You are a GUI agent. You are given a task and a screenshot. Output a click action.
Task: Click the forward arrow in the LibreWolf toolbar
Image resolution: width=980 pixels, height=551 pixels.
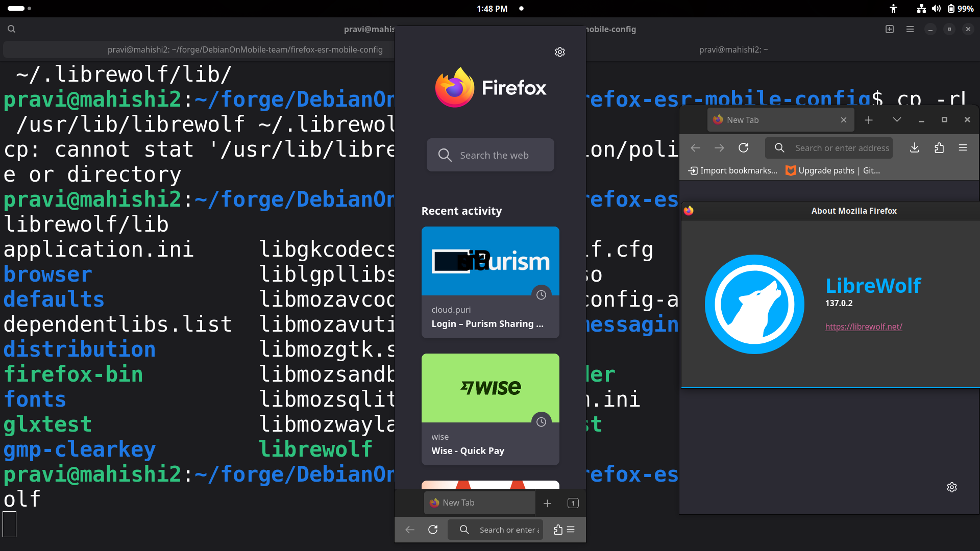[x=719, y=148]
